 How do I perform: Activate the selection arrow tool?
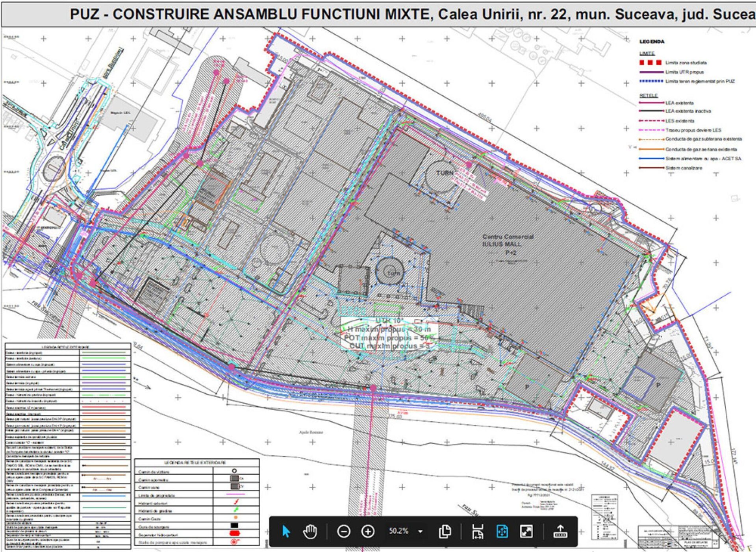[286, 532]
